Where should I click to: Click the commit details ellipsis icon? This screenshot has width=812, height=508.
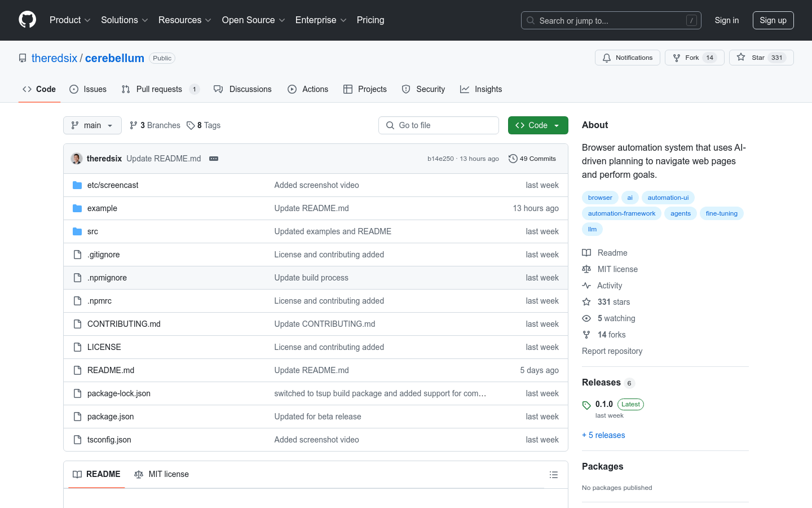214,159
